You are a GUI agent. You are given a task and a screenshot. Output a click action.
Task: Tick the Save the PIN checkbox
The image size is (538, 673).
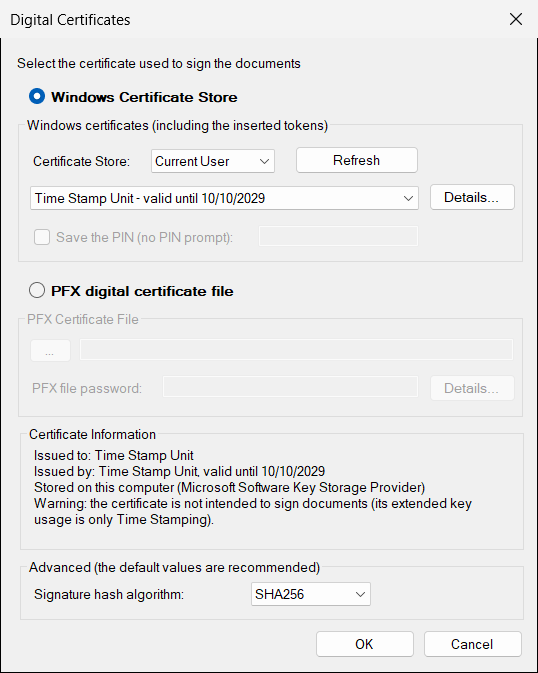(42, 237)
